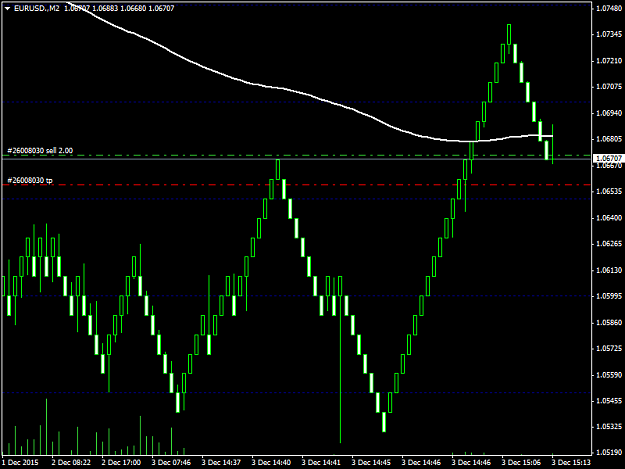Click the OHLC values beside the chart title
Image resolution: width=625 pixels, height=469 pixels.
tap(120, 8)
